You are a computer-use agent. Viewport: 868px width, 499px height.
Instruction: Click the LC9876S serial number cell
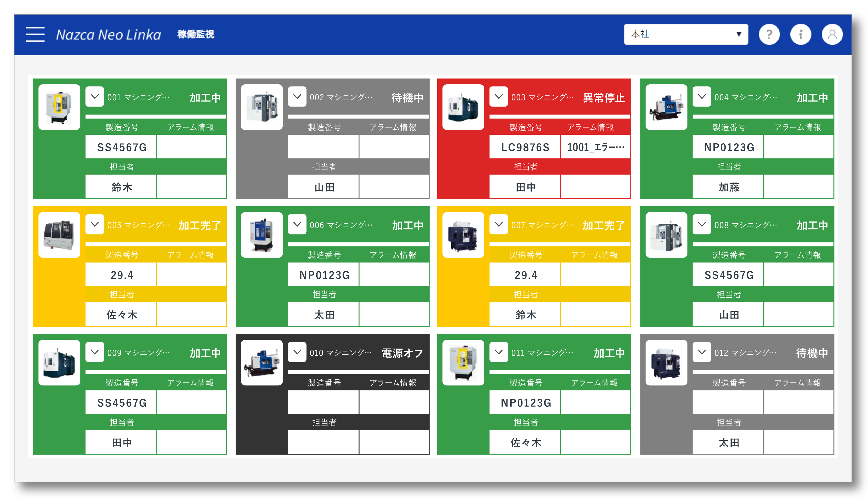point(525,147)
